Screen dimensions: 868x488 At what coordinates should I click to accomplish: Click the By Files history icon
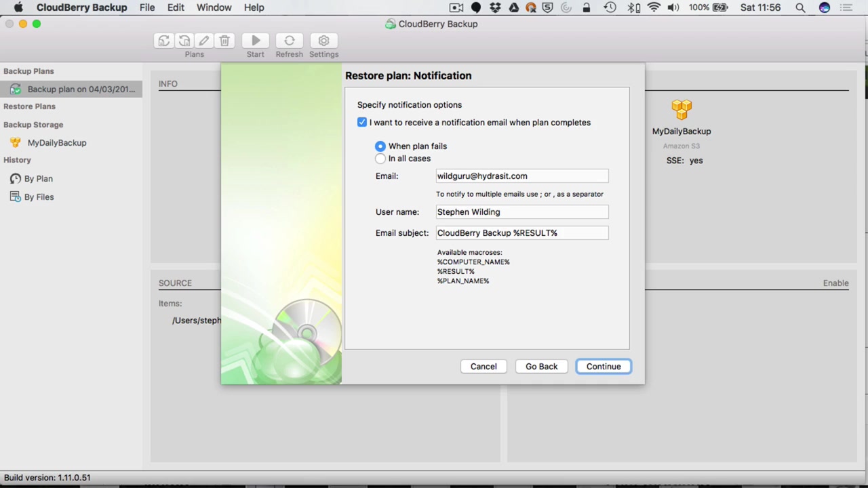point(16,197)
